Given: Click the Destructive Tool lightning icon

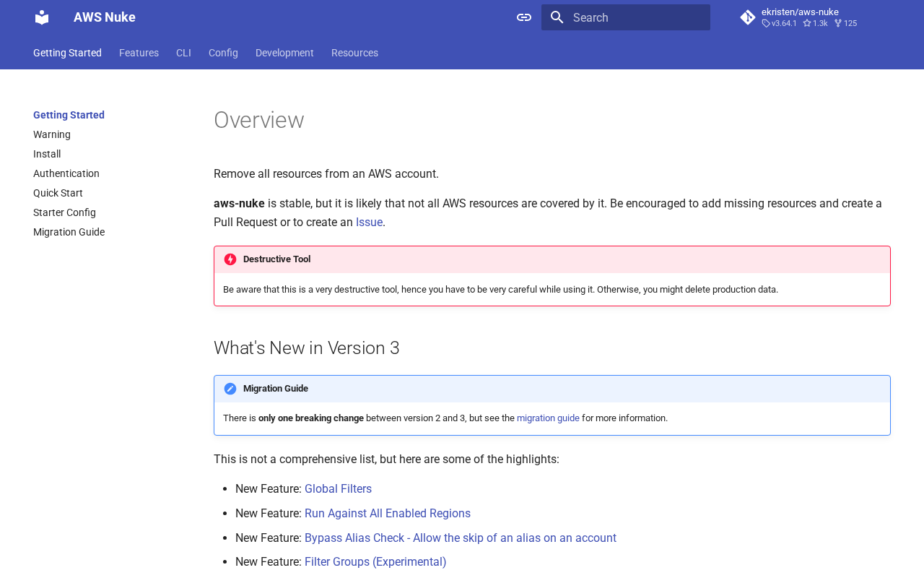Looking at the screenshot, I should 230,259.
